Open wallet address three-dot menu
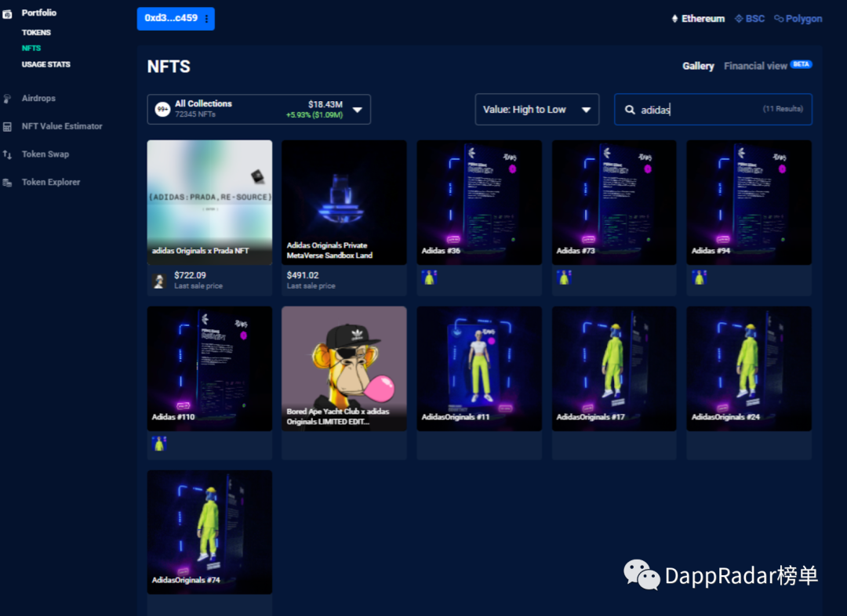 (207, 19)
